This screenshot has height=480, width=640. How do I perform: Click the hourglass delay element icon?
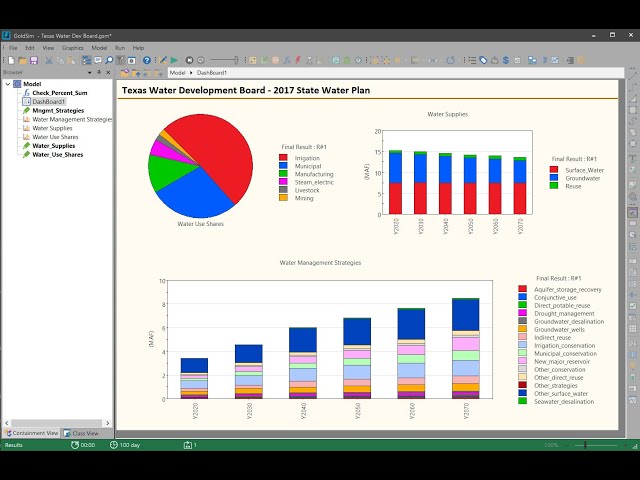pyautogui.click(x=309, y=60)
